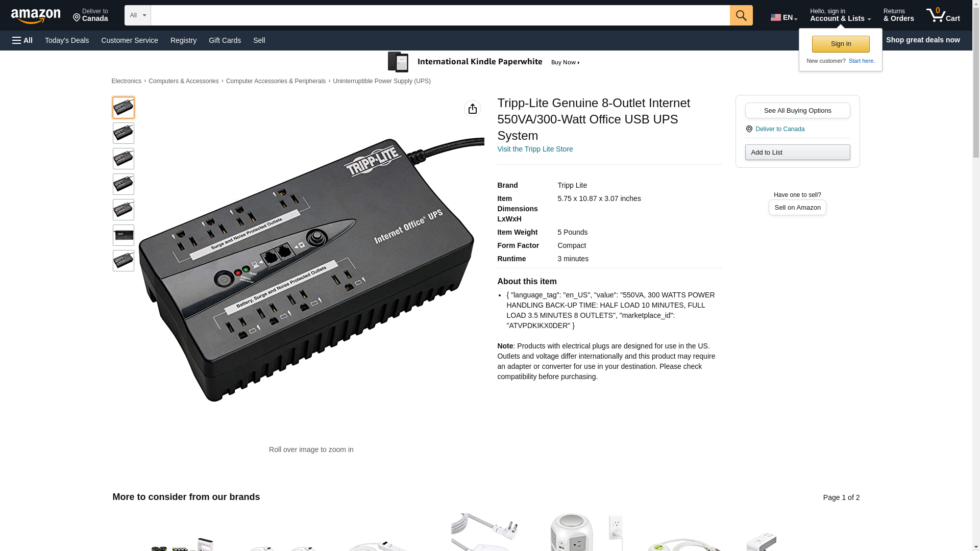Go to Customer Service nav item
The image size is (980, 551).
pyautogui.click(x=130, y=40)
